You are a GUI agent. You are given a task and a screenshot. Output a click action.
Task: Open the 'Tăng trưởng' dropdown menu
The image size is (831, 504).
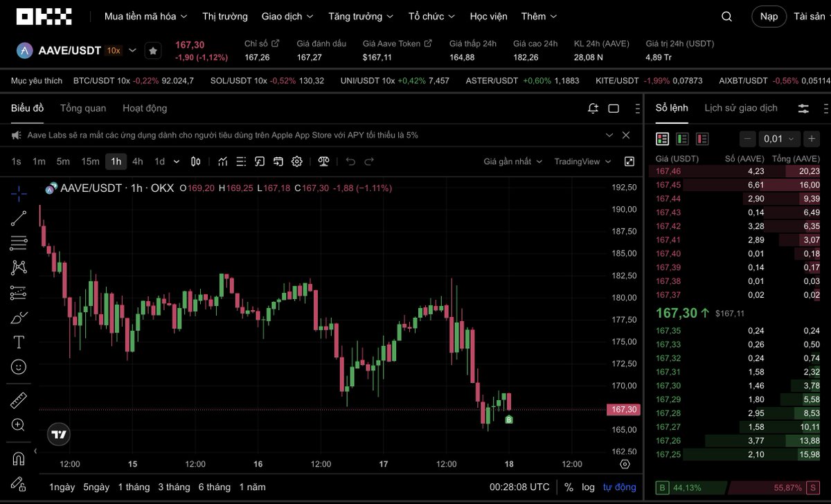tap(361, 16)
